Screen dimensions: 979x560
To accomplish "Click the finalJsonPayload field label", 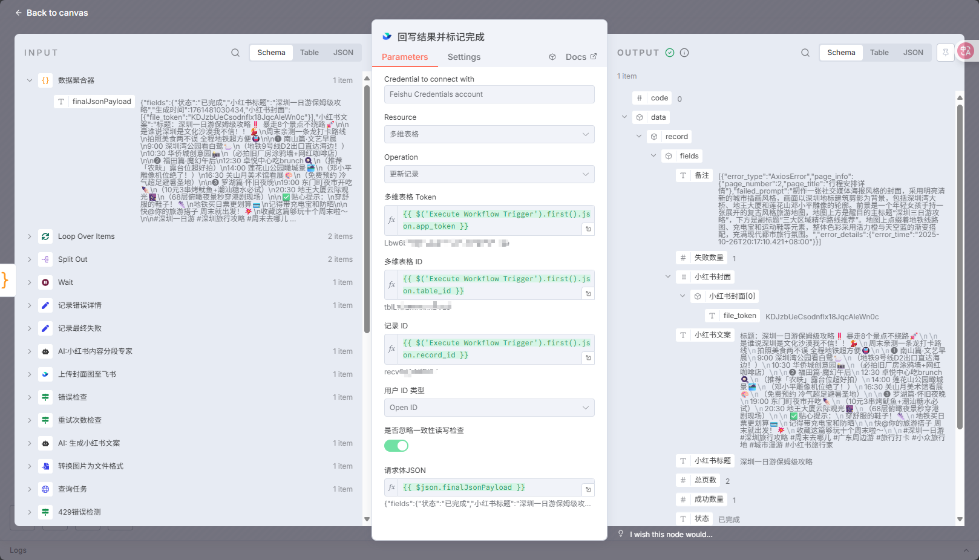I will [x=102, y=102].
